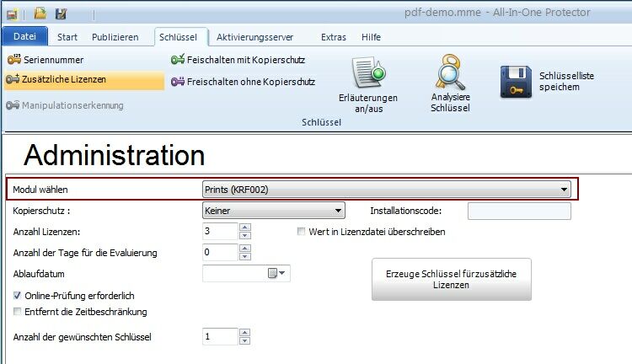This screenshot has width=632, height=364.
Task: Open the Publizieren ribbon tab
Action: coord(115,37)
